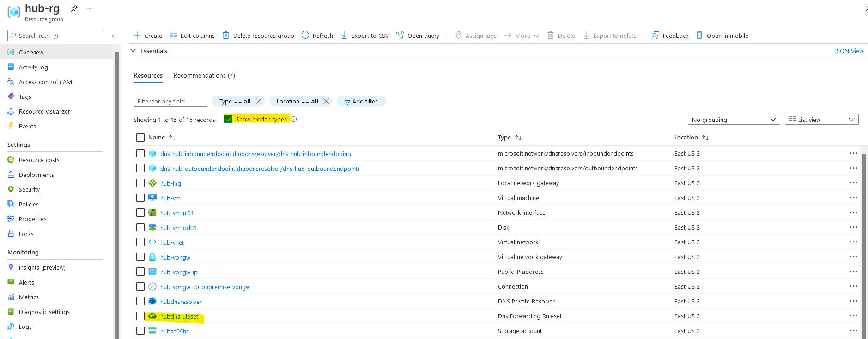Select checkbox for hubdnsruleset row
868x339 pixels.
click(x=140, y=316)
